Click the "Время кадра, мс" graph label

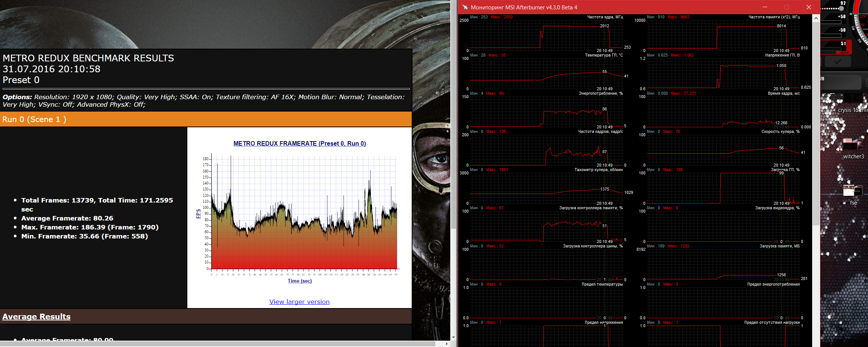click(784, 93)
